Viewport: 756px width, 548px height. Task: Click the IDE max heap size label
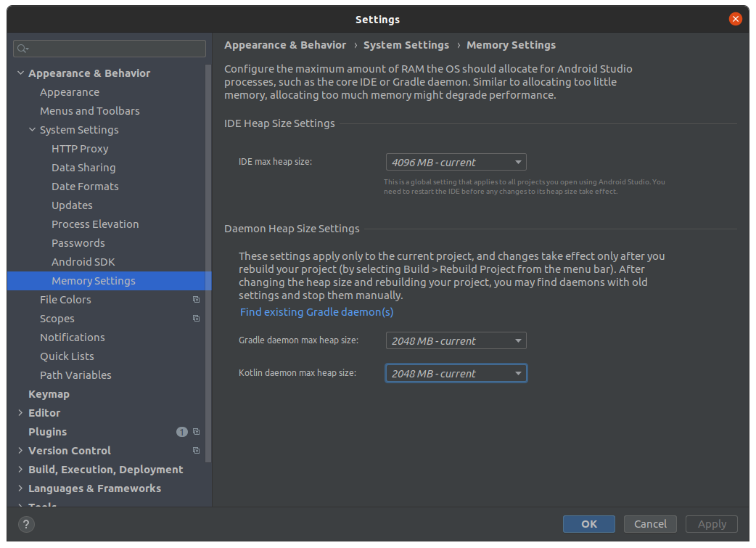[x=275, y=162]
